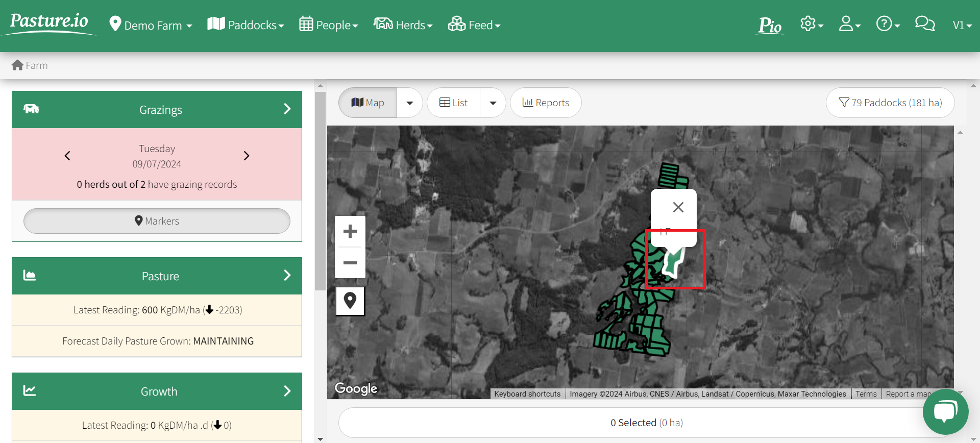Open the Pio assistant icon
The image size is (980, 443).
(770, 25)
